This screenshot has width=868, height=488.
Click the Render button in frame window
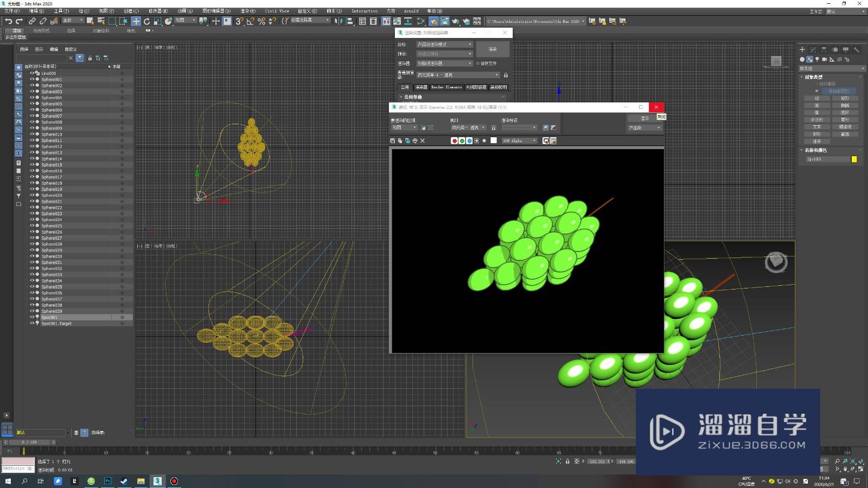[644, 118]
